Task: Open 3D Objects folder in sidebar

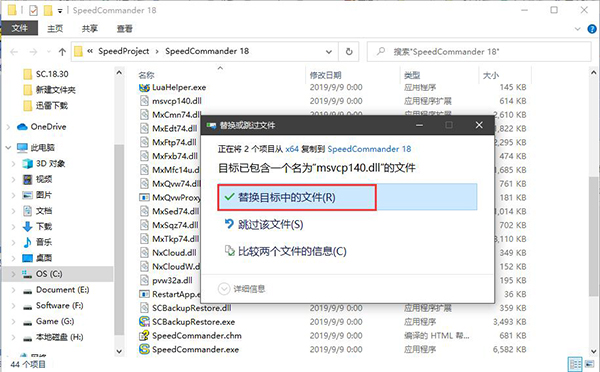Action: click(50, 164)
